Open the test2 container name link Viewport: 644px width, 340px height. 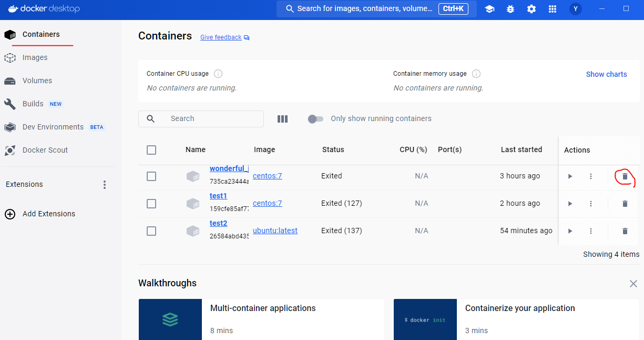point(218,223)
